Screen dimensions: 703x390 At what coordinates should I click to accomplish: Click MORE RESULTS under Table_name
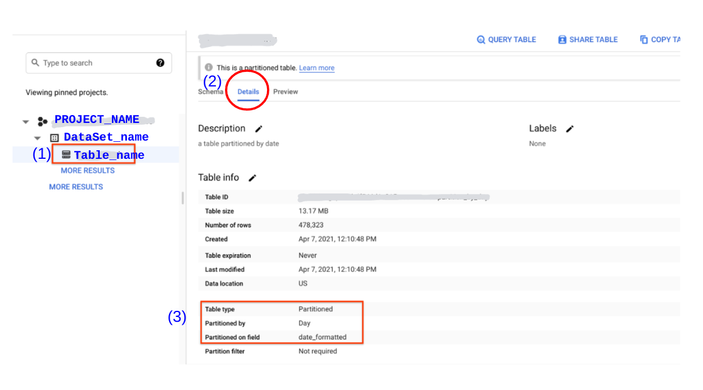pos(87,171)
